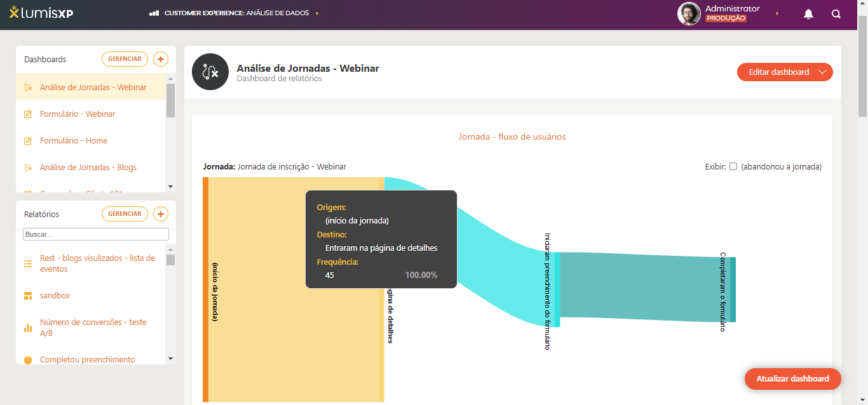Add a new dashboard with plus button
The width and height of the screenshot is (868, 405).
[x=161, y=59]
